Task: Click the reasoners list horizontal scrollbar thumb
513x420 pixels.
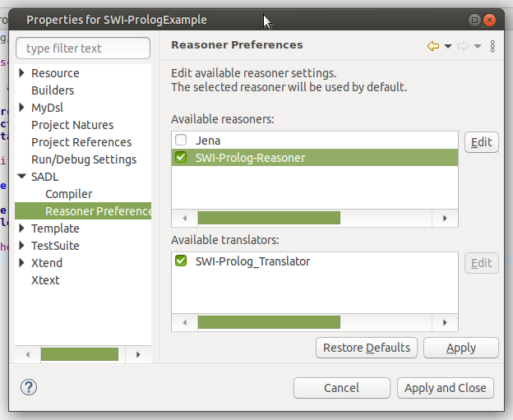Action: pyautogui.click(x=269, y=218)
